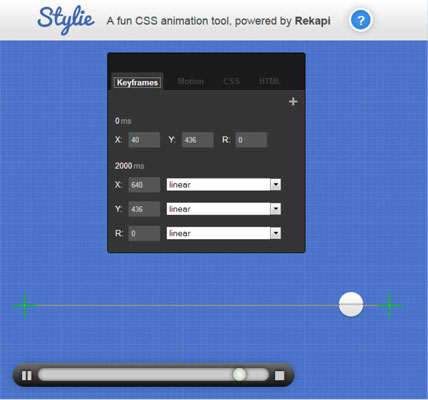428x400 pixels.
Task: Click the white animated ball actor
Action: click(351, 304)
